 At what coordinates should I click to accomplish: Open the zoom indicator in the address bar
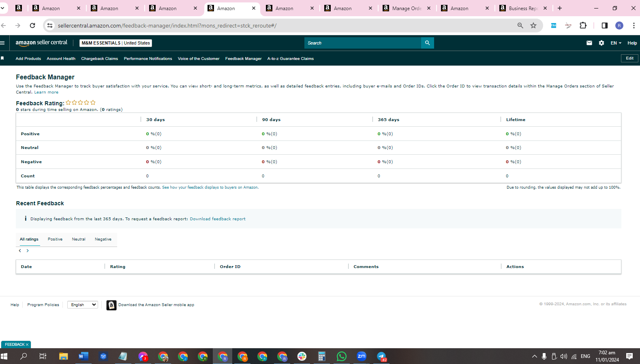click(520, 26)
